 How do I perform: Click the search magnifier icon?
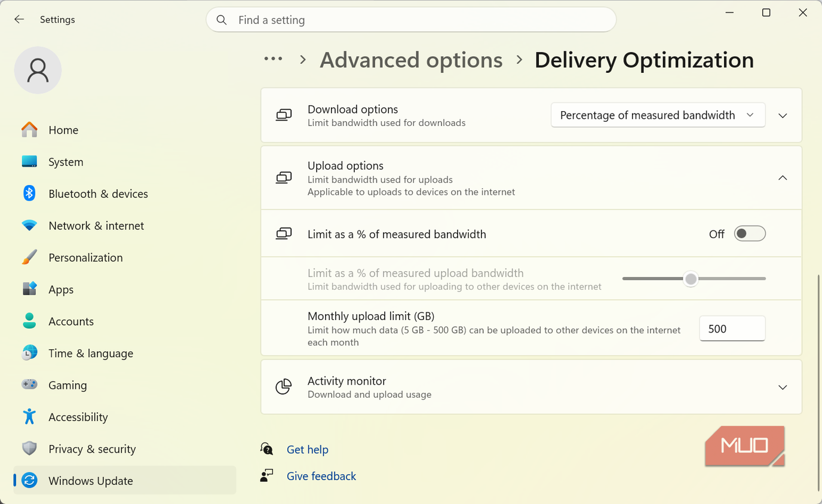point(222,20)
